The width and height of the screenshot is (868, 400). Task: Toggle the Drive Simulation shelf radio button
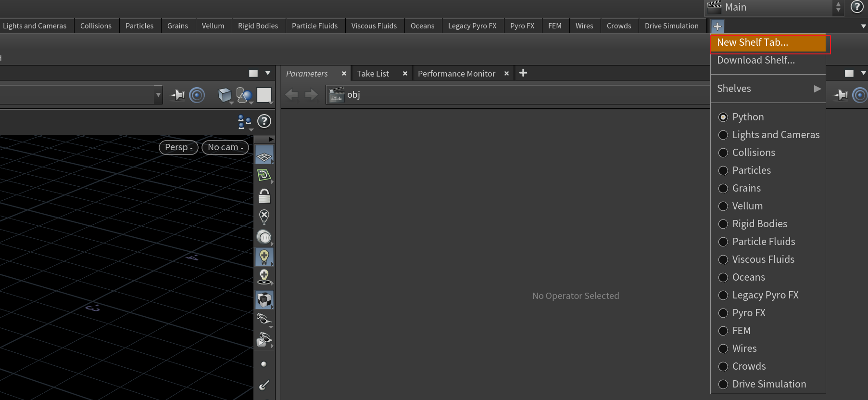723,384
